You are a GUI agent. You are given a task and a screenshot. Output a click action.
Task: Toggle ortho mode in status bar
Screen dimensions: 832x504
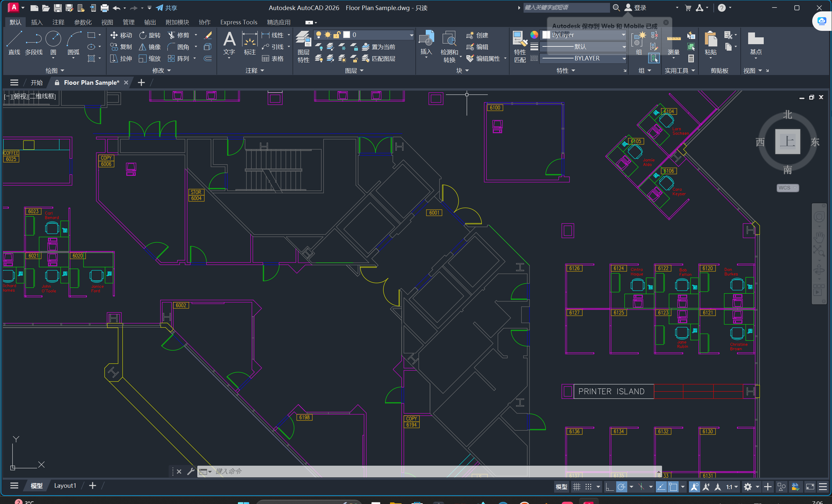click(x=609, y=486)
